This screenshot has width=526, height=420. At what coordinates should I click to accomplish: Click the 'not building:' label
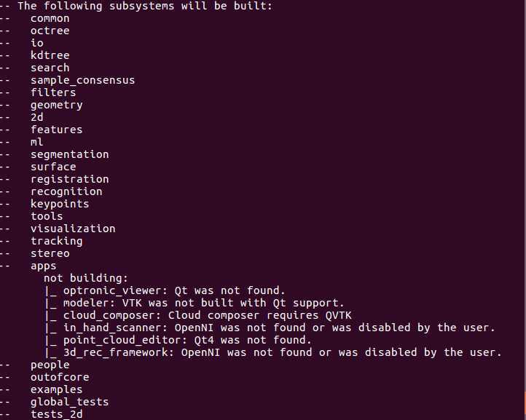(x=85, y=278)
